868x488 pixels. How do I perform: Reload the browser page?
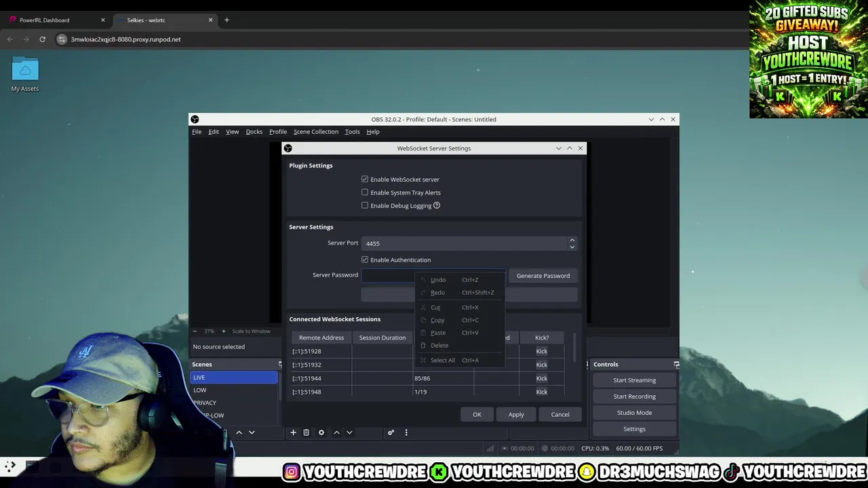(42, 39)
